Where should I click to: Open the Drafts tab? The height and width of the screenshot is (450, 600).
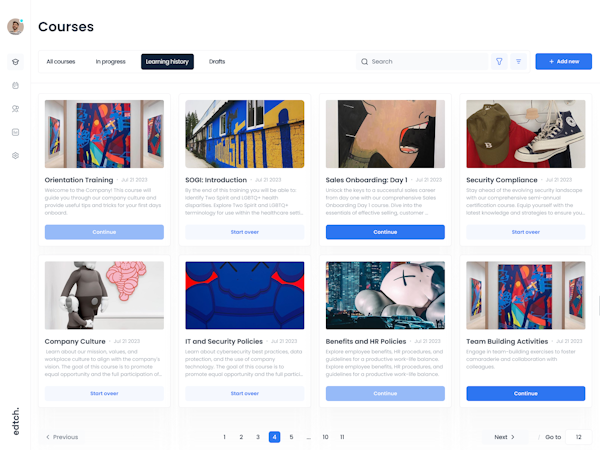[x=217, y=62]
